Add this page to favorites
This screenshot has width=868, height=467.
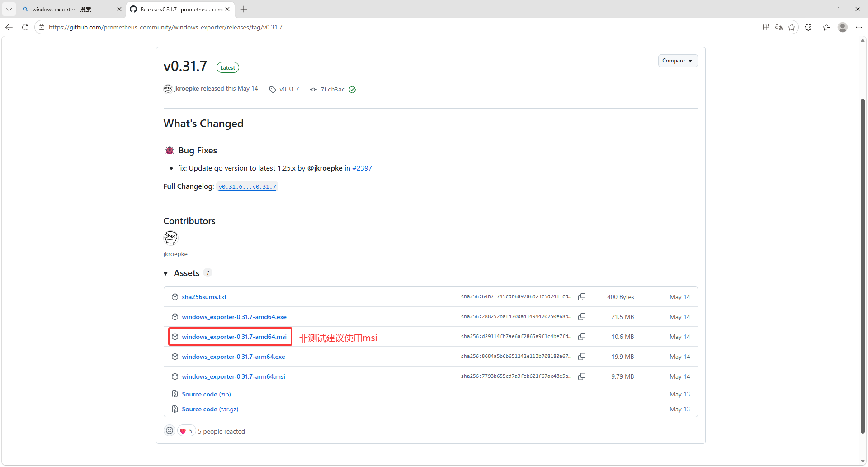(x=792, y=27)
